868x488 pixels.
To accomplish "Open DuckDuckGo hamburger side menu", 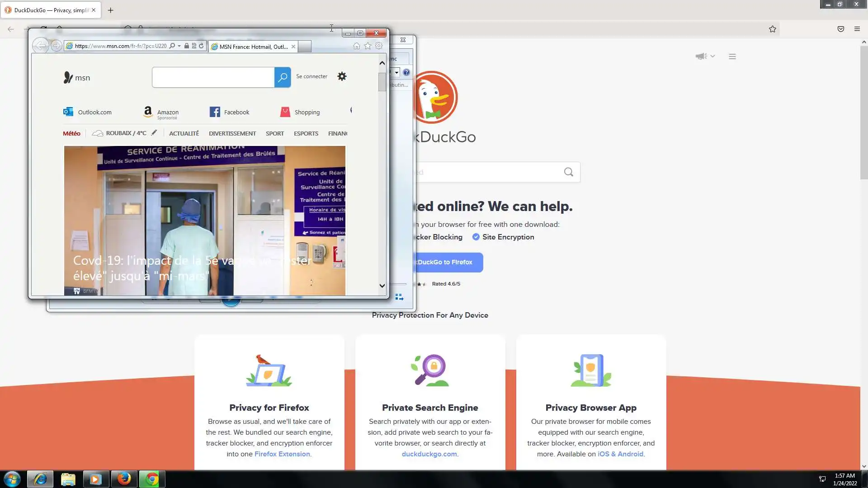I will [x=732, y=56].
